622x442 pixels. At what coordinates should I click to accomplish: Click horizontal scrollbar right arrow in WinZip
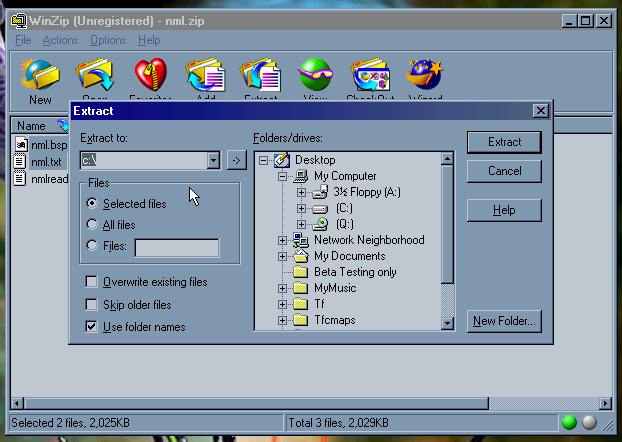pos(605,404)
